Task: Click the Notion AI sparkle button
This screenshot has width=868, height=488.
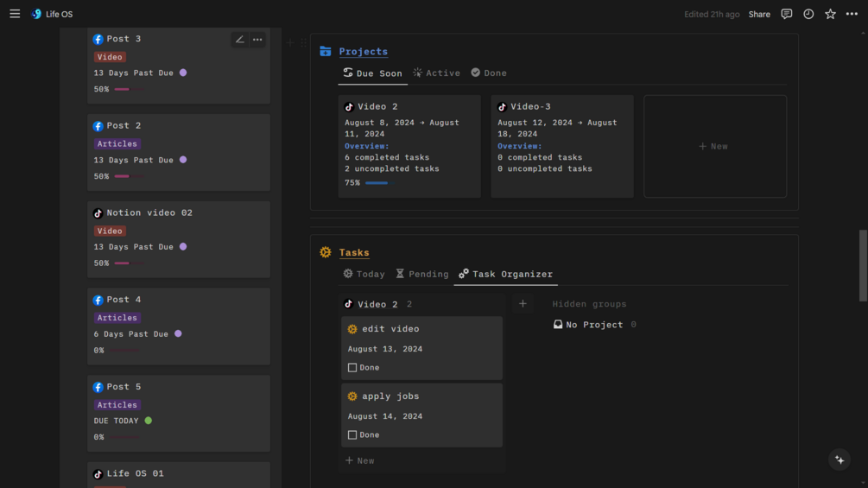Action: 839,460
